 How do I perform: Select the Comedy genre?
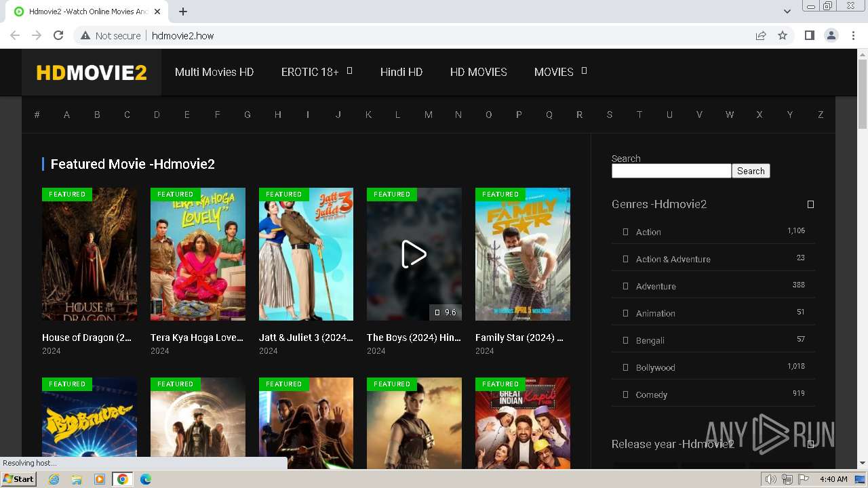(x=651, y=394)
